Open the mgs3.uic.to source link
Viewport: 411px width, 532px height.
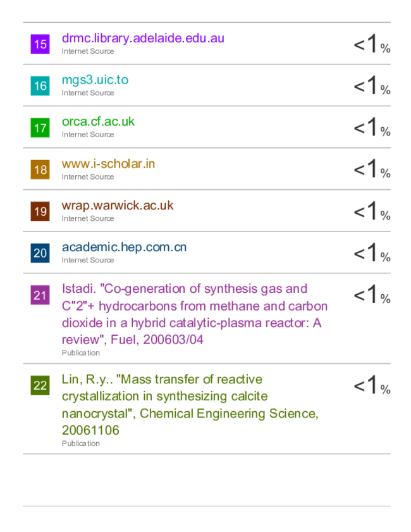[95, 80]
